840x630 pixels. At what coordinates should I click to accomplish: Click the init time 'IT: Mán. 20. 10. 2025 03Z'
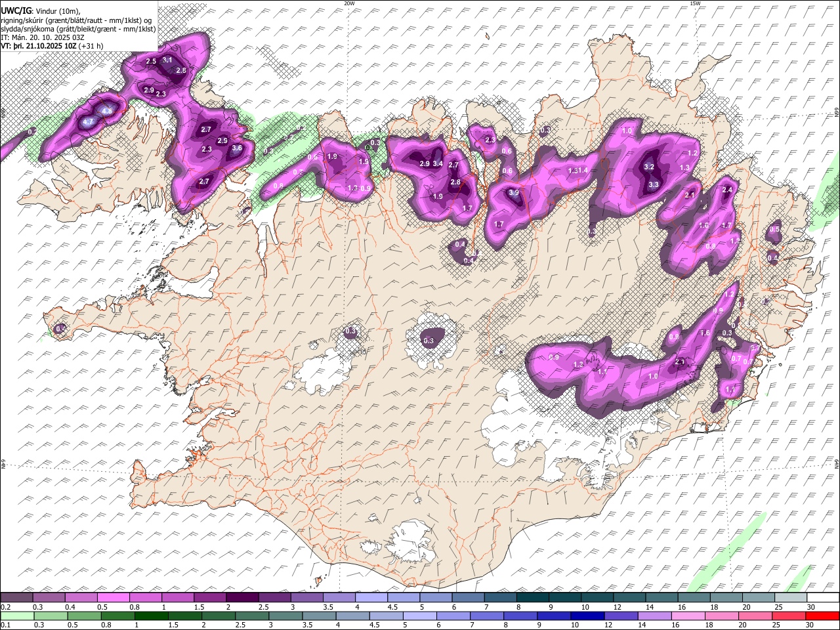pyautogui.click(x=43, y=37)
